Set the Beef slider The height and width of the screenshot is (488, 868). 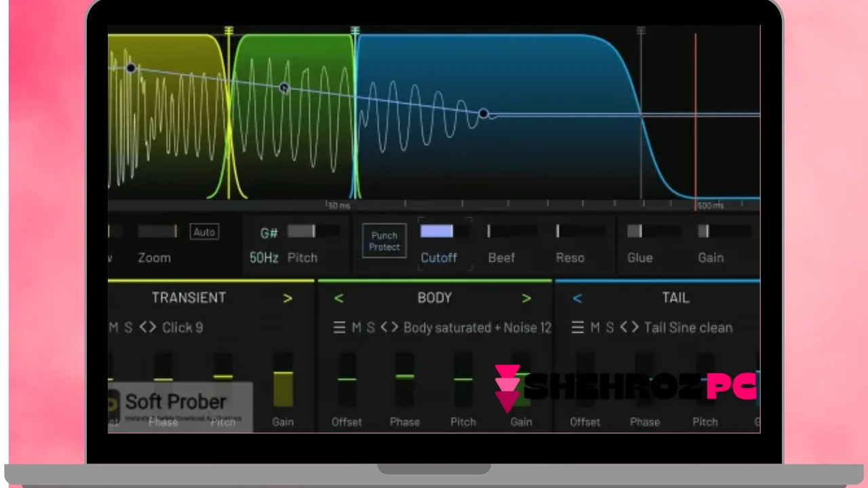pos(512,232)
